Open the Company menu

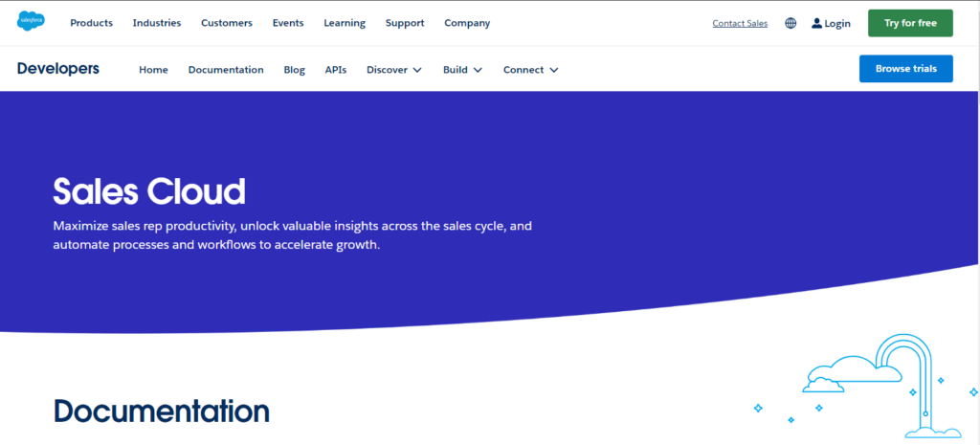[x=467, y=23]
